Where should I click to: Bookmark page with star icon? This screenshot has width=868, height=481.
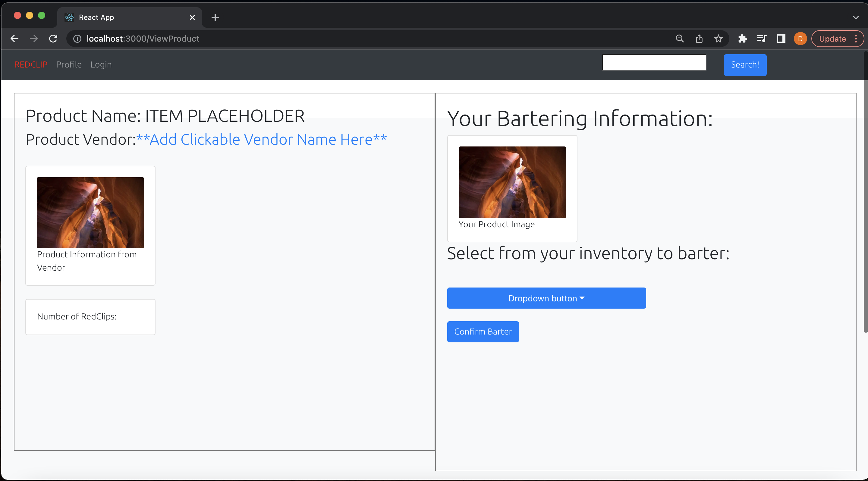click(719, 39)
